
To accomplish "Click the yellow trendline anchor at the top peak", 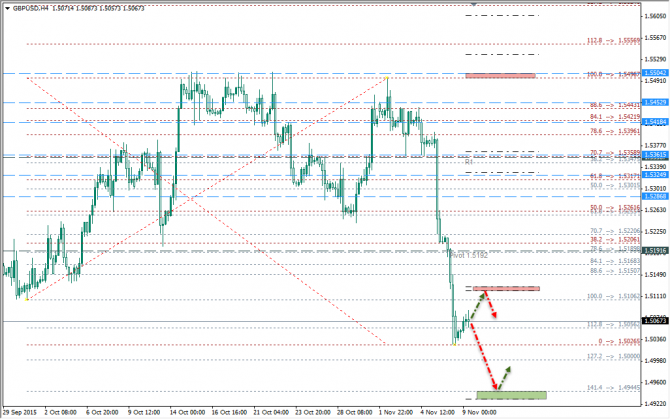I will point(387,76).
